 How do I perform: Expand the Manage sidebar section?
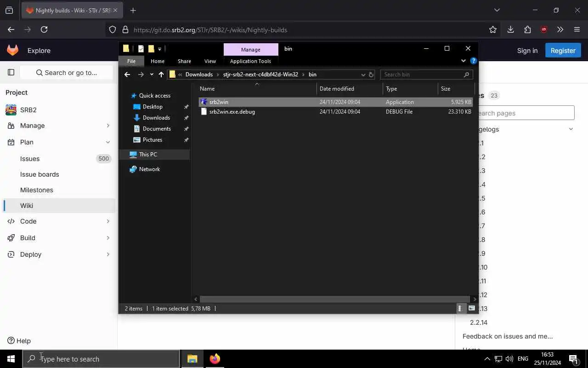click(108, 126)
